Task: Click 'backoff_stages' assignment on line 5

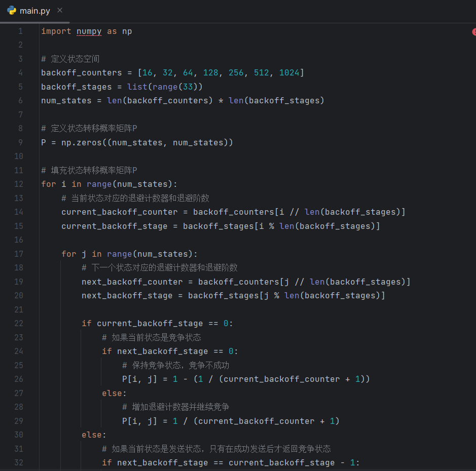Action: pos(76,87)
